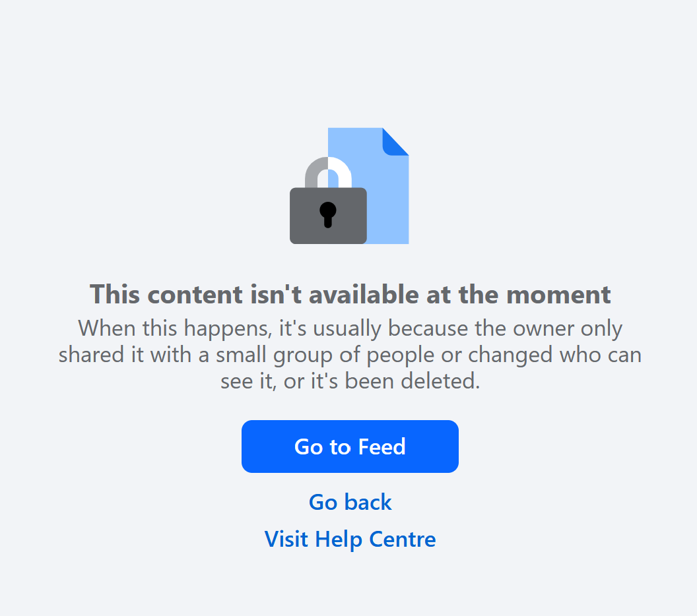Click the text "see it, or it's been deleted."
Image resolution: width=697 pixels, height=616 pixels.
coord(350,381)
